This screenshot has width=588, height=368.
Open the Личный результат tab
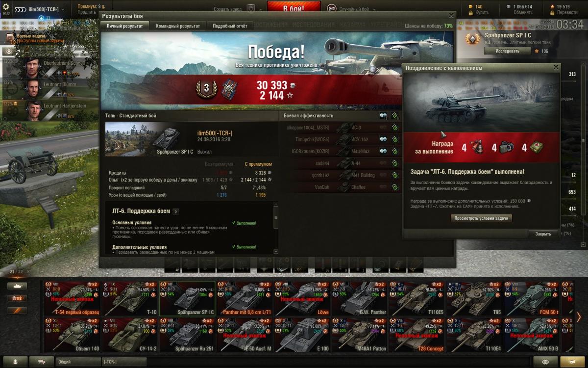pos(125,26)
